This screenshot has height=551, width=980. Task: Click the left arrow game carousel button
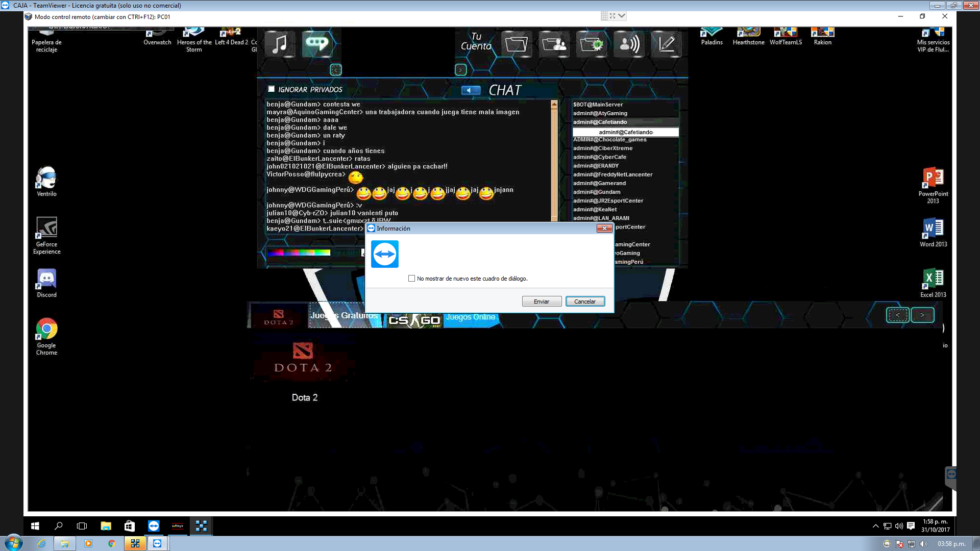coord(897,315)
